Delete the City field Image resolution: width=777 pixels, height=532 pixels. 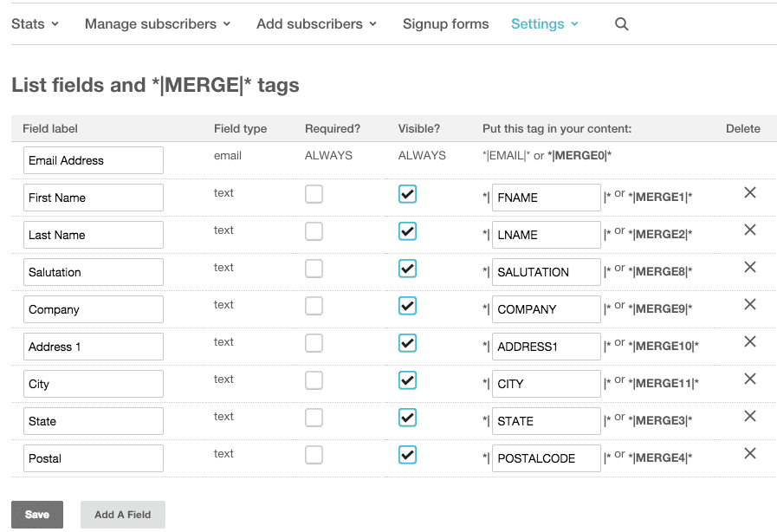(750, 379)
